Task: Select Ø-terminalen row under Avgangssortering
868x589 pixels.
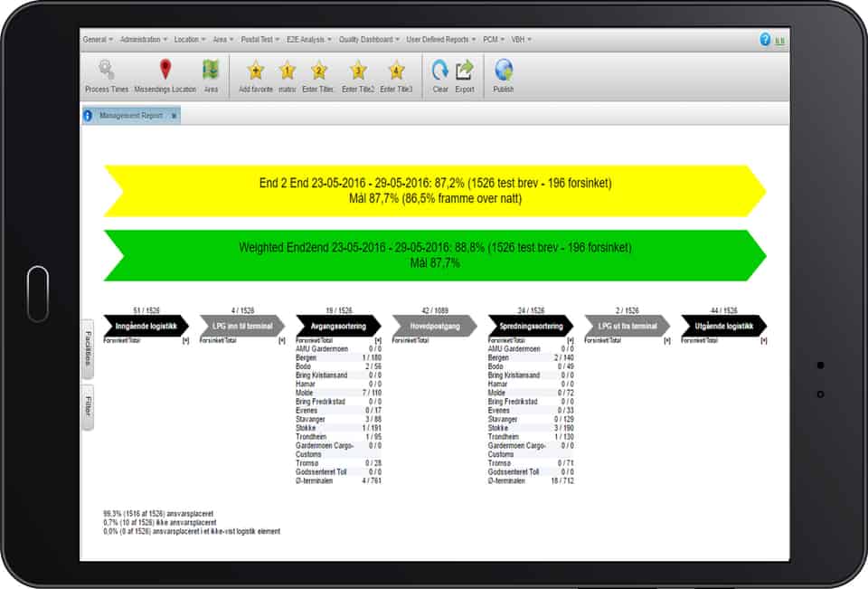Action: coord(339,481)
